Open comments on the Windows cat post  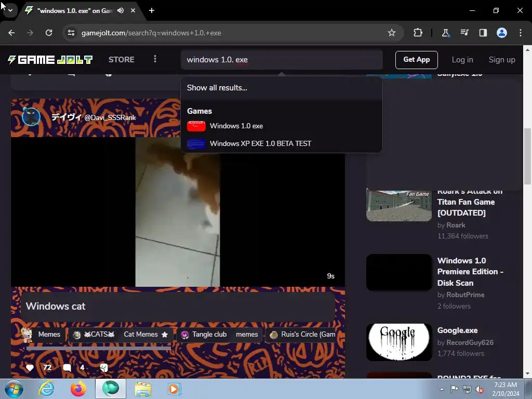pyautogui.click(x=67, y=368)
